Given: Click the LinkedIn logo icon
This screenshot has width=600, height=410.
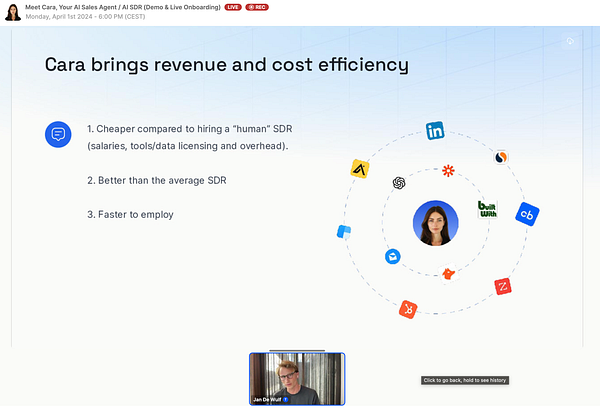Looking at the screenshot, I should 435,131.
